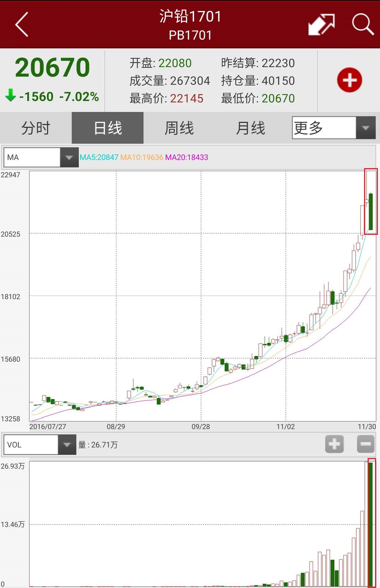Zoom in chart with gray plus button
The height and width of the screenshot is (588, 380).
pyautogui.click(x=334, y=444)
